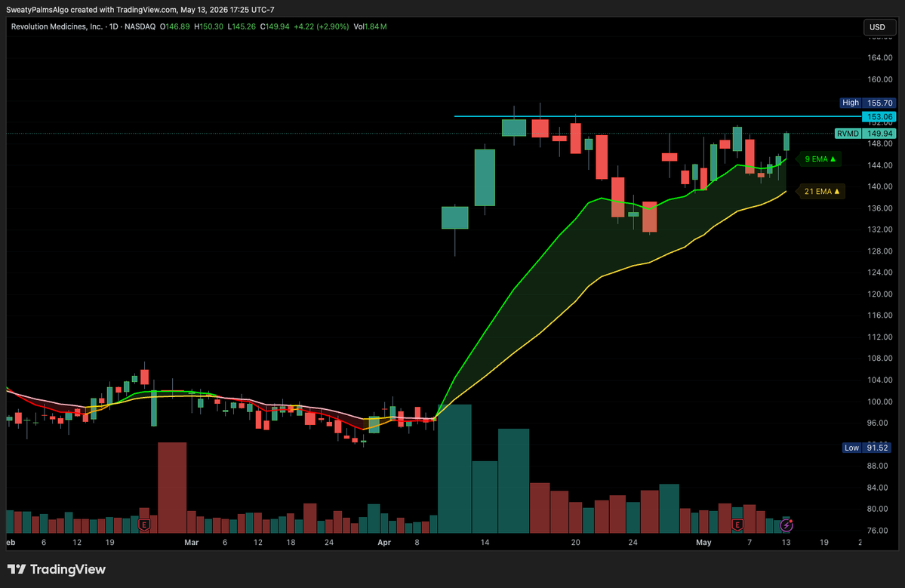The height and width of the screenshot is (588, 905).
Task: Click the 20 date label on the time axis
Action: coord(575,543)
